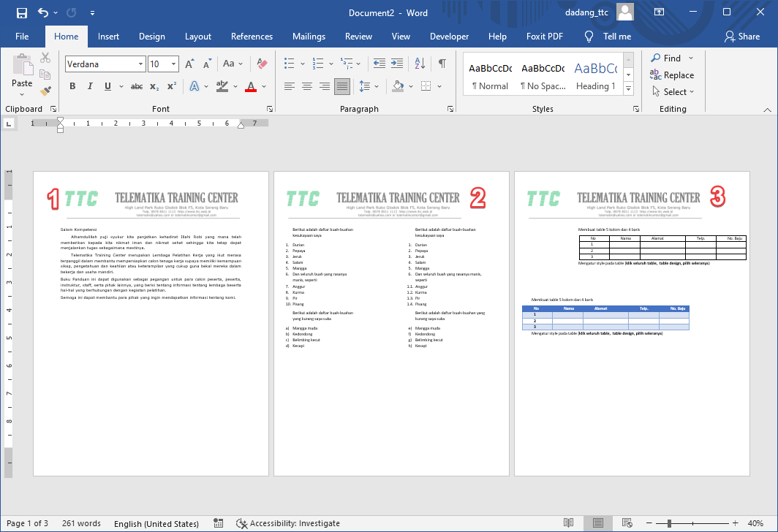Viewport: 778px width, 532px height.
Task: Click the bullets list icon
Action: [x=290, y=64]
